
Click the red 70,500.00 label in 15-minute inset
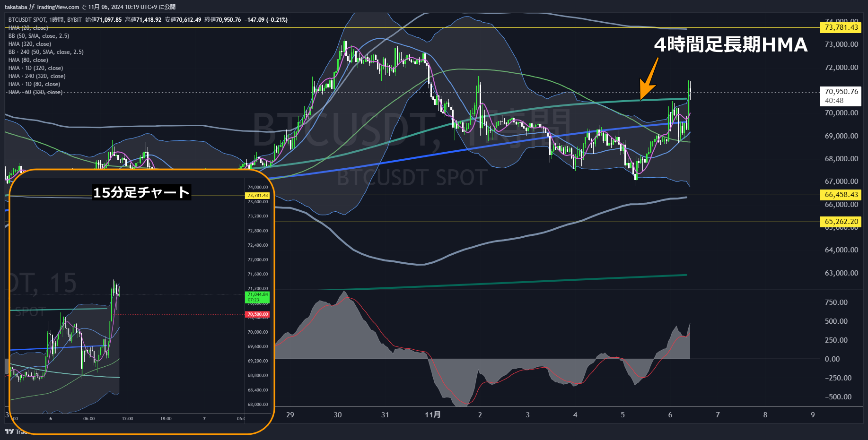(257, 314)
